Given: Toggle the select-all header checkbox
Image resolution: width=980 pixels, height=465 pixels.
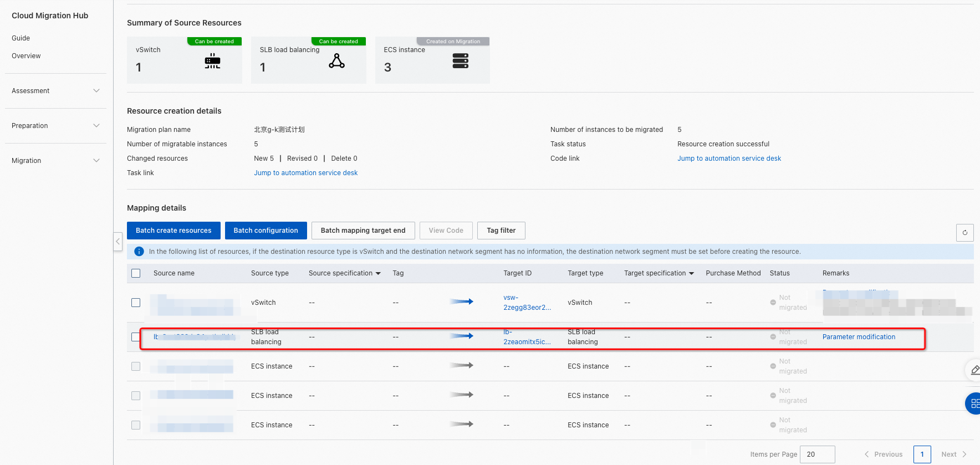Looking at the screenshot, I should pos(136,273).
